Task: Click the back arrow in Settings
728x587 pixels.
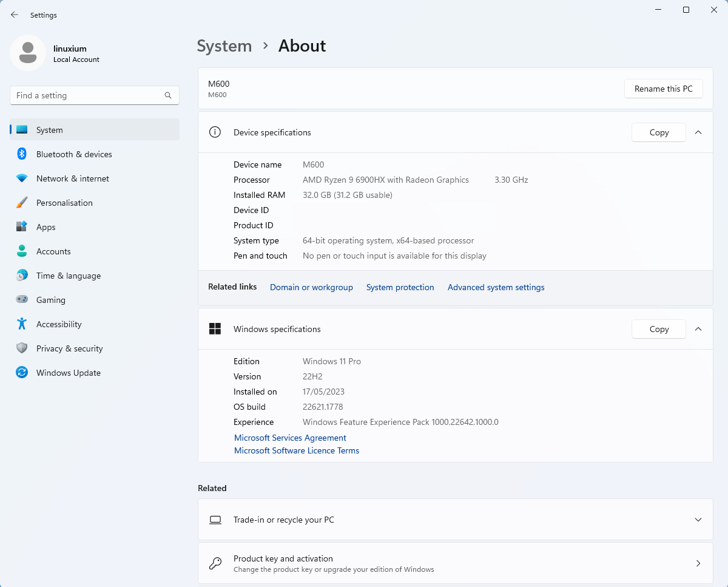Action: pyautogui.click(x=15, y=15)
